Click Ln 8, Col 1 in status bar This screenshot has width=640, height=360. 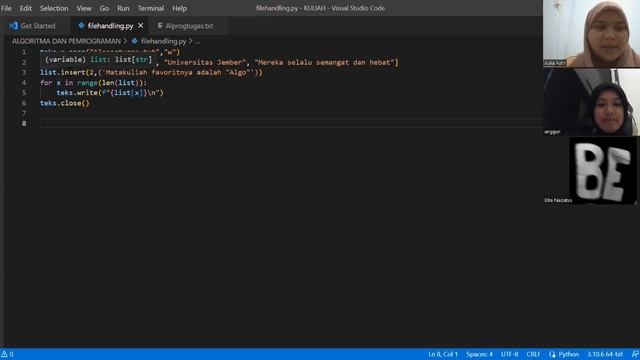443,354
